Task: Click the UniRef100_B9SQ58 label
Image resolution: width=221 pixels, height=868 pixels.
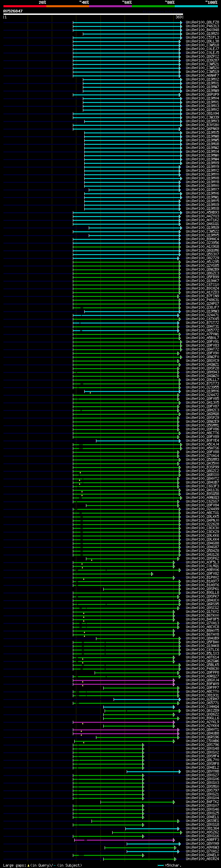Action: point(202,494)
